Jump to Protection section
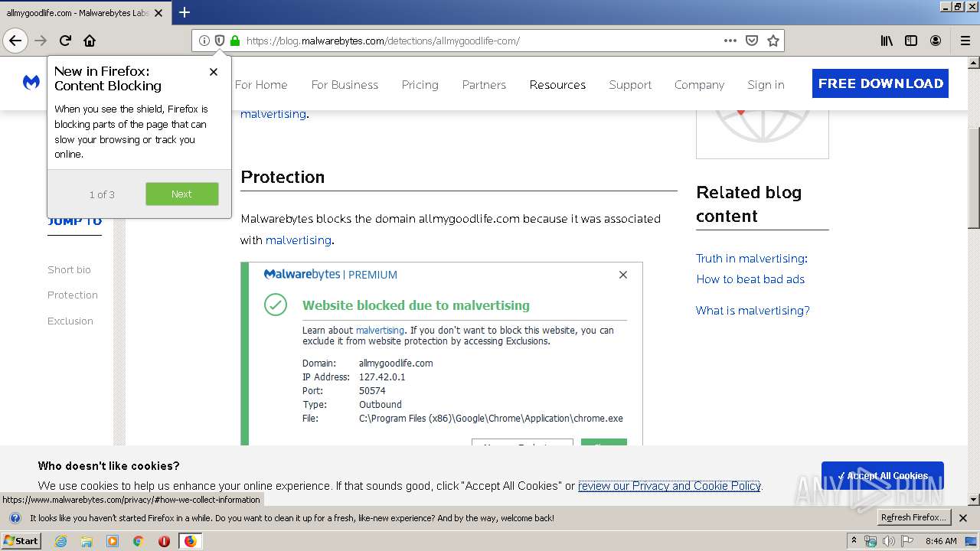This screenshot has height=551, width=980. (x=73, y=295)
